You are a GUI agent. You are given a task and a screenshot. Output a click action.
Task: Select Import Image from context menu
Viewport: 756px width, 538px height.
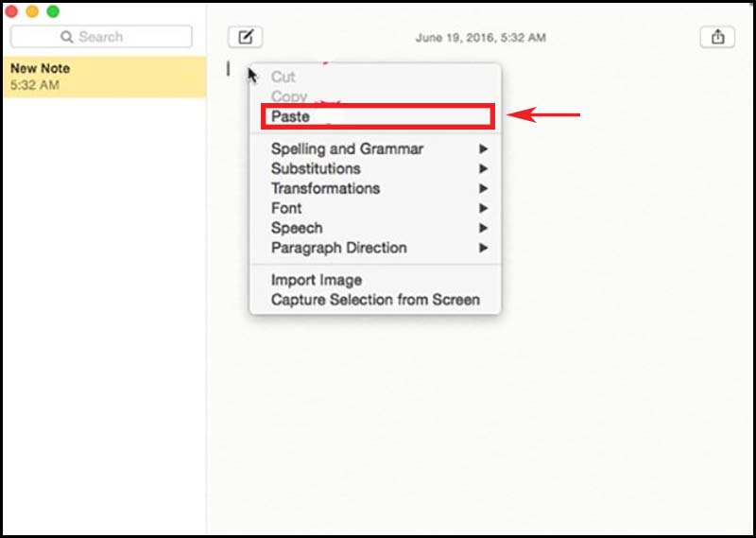pos(317,280)
